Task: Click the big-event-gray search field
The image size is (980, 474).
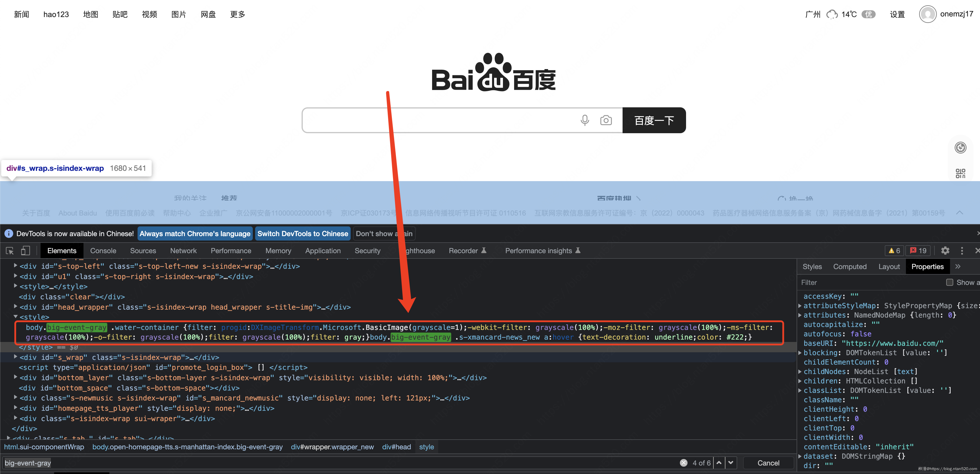Action: pos(340,463)
